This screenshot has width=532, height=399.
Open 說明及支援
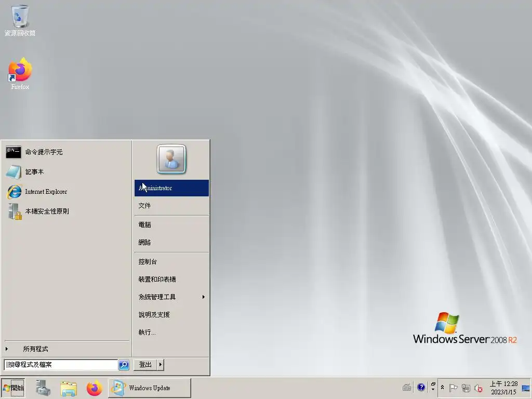click(171, 314)
